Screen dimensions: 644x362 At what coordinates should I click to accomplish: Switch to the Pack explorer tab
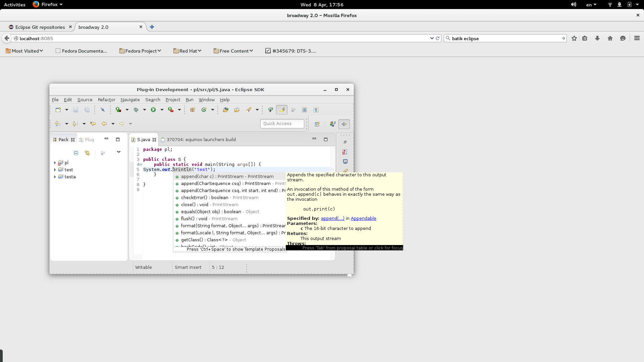pyautogui.click(x=63, y=139)
